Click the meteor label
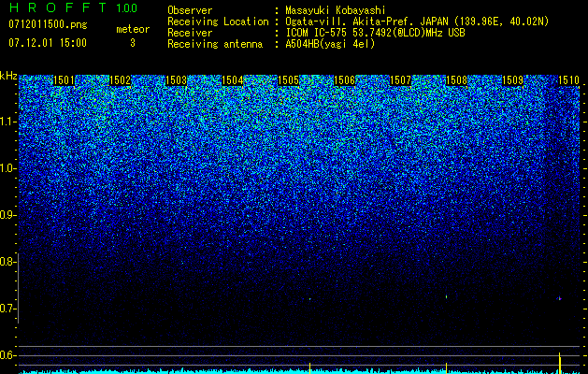Image resolution: width=588 pixels, height=374 pixels. [133, 29]
